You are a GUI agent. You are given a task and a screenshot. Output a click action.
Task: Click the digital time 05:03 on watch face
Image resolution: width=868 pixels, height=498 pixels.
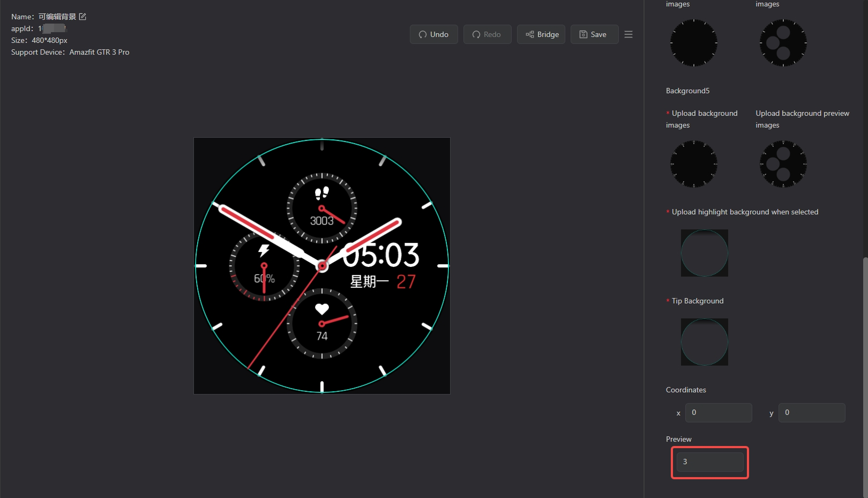tap(381, 255)
